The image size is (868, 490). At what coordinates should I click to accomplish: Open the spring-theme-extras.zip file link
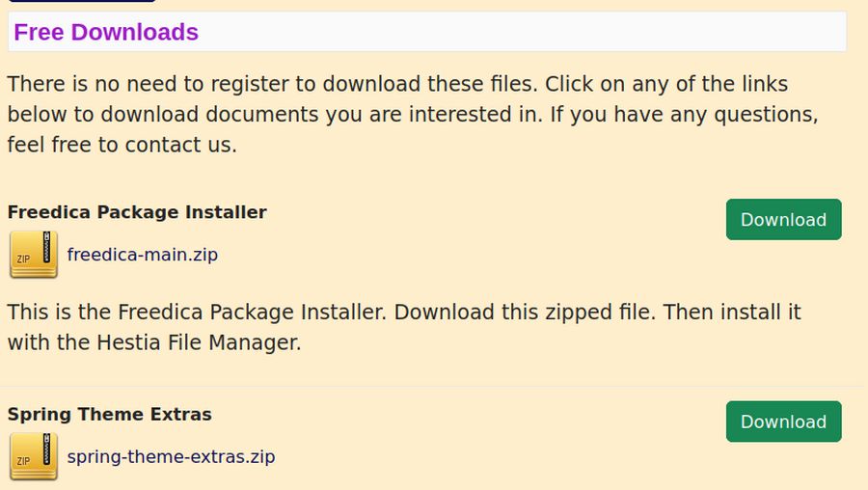click(171, 457)
